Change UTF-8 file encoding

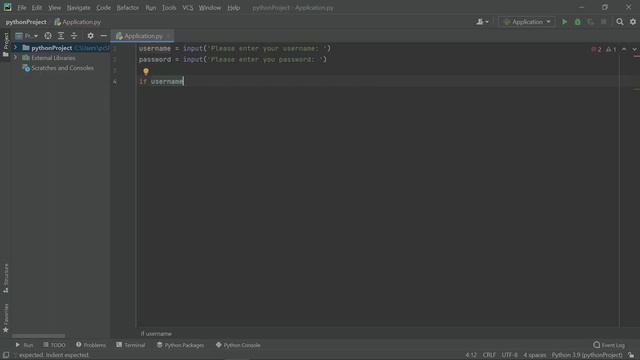[x=509, y=355]
